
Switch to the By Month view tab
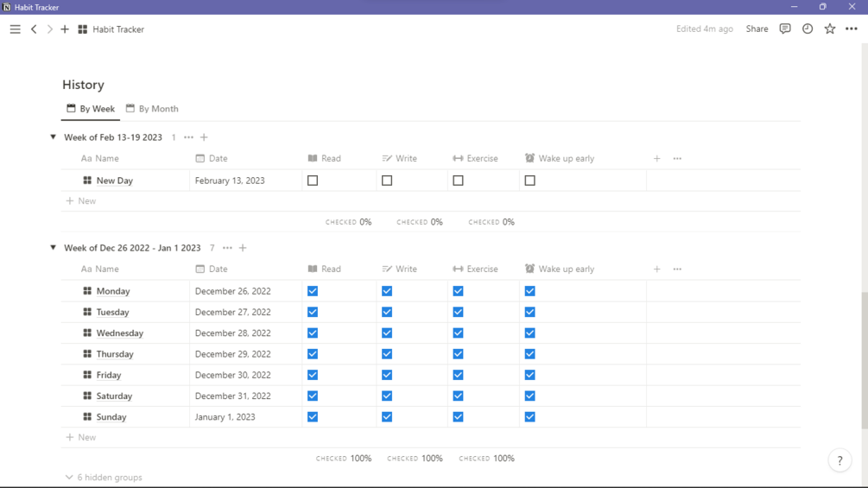[152, 109]
